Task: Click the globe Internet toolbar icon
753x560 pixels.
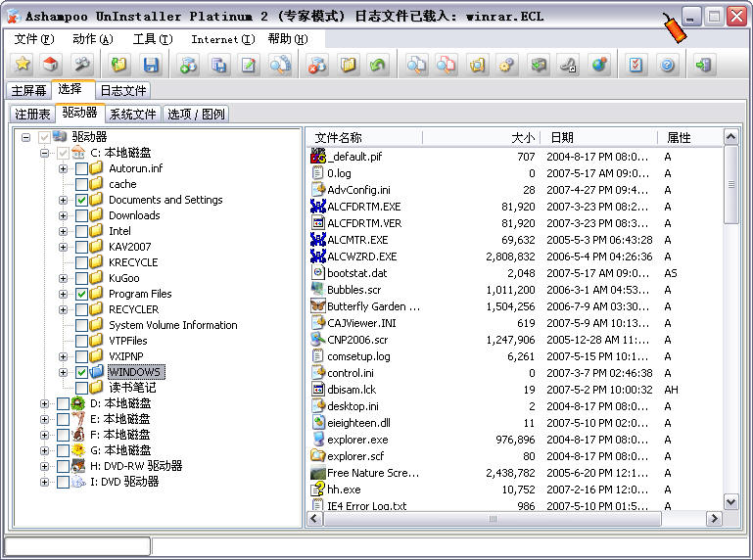Action: pos(599,65)
